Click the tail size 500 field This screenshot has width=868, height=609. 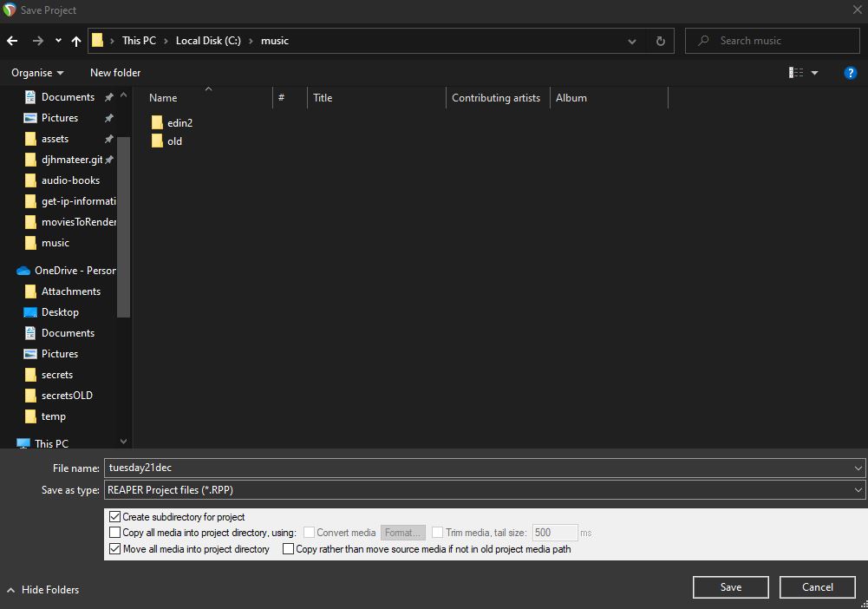[555, 533]
